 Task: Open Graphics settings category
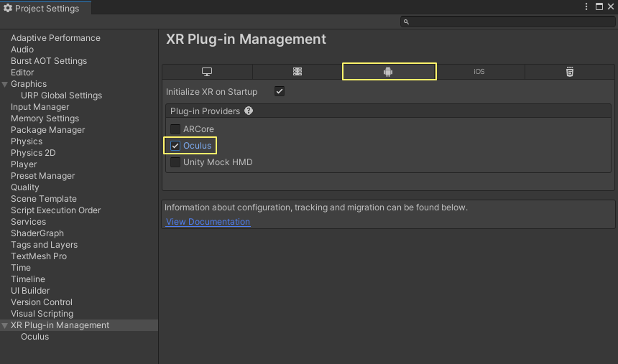pyautogui.click(x=29, y=84)
